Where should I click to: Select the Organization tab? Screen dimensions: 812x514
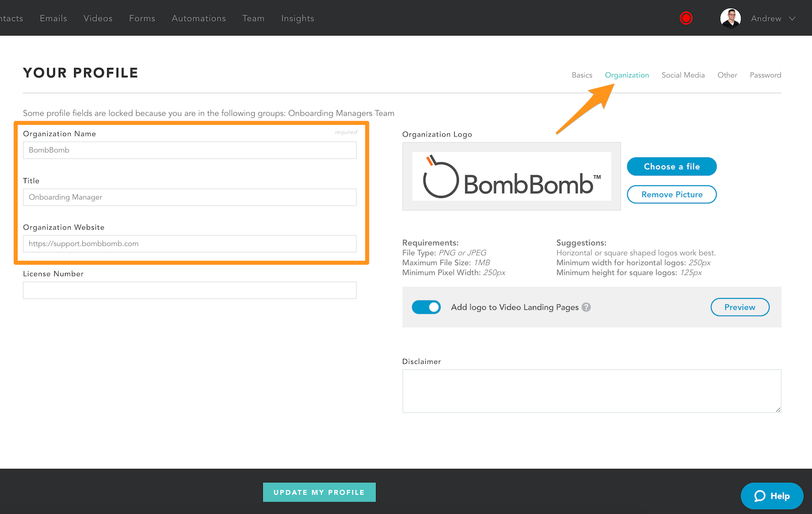[x=627, y=75]
